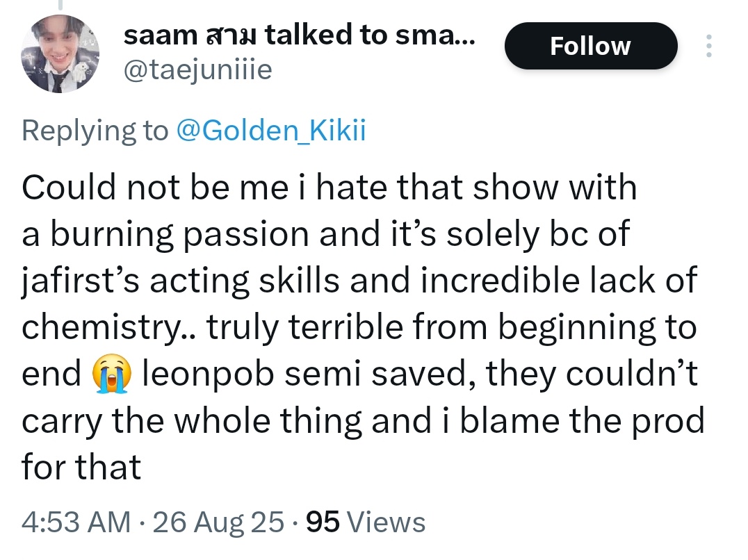Screen dimensions: 748x560
Task: Click the 4:53 AM timestamp
Action: [75, 522]
